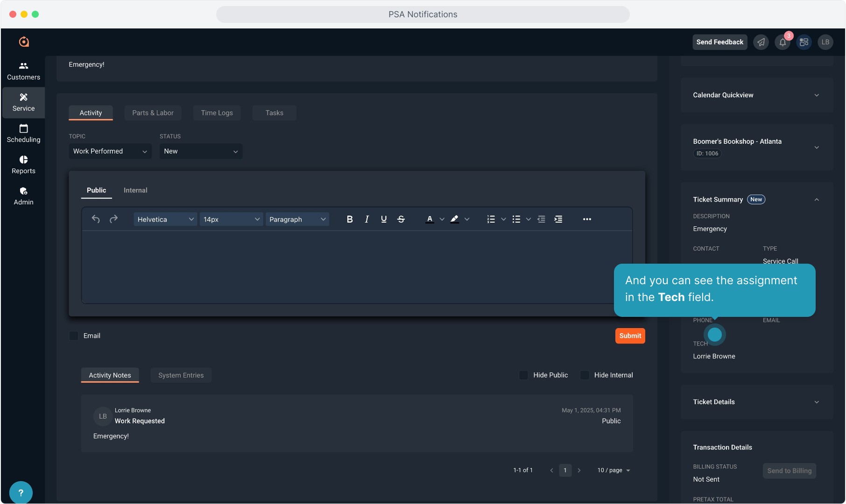Open Scheduling from the sidebar

pos(23,133)
